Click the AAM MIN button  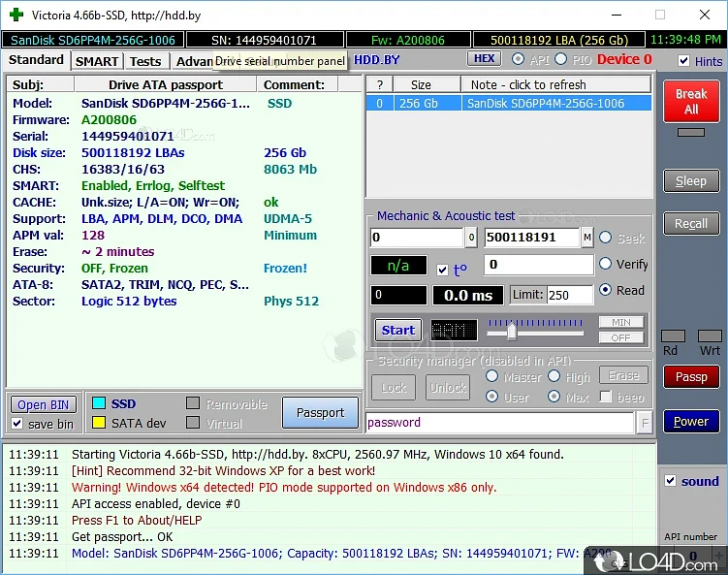coord(621,322)
